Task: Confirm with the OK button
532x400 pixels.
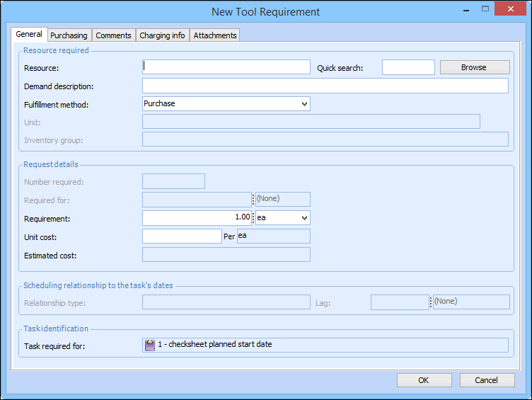Action: tap(424, 380)
